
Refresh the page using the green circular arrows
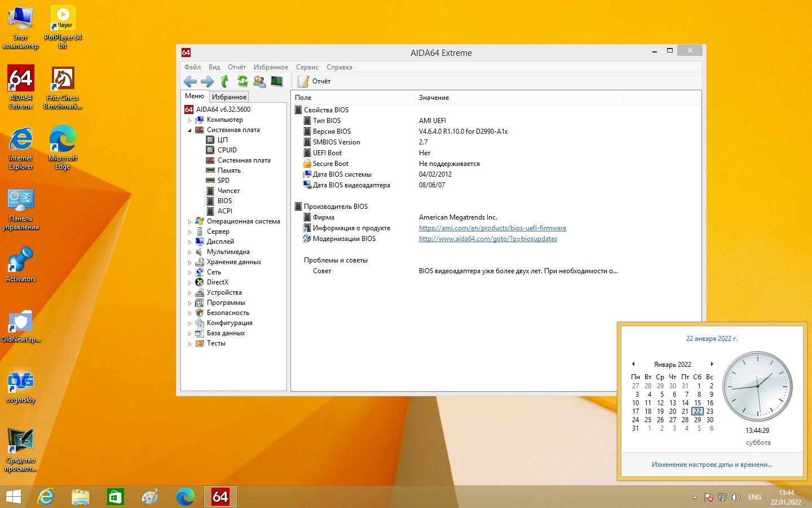[x=242, y=81]
